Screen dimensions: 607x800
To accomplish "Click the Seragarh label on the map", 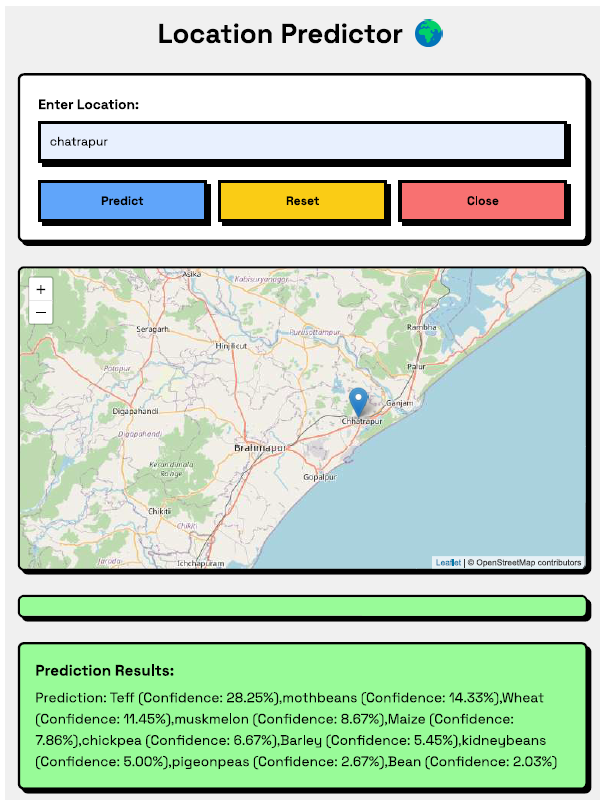I will [x=152, y=329].
